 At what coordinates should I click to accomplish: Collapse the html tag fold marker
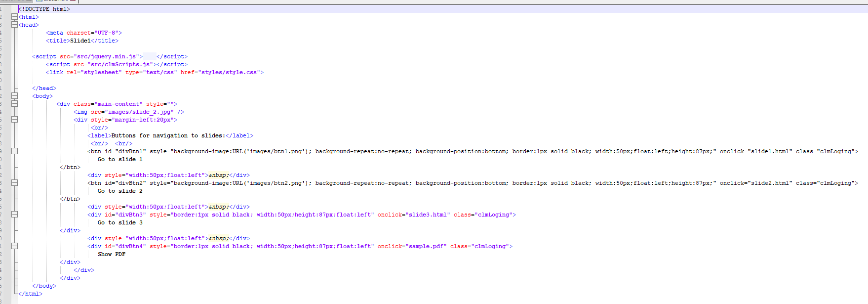(x=14, y=17)
